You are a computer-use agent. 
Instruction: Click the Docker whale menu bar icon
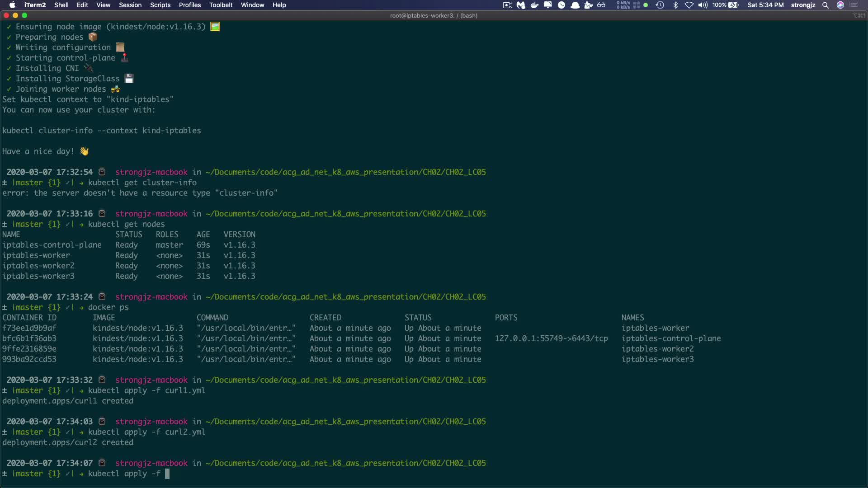[x=534, y=5]
